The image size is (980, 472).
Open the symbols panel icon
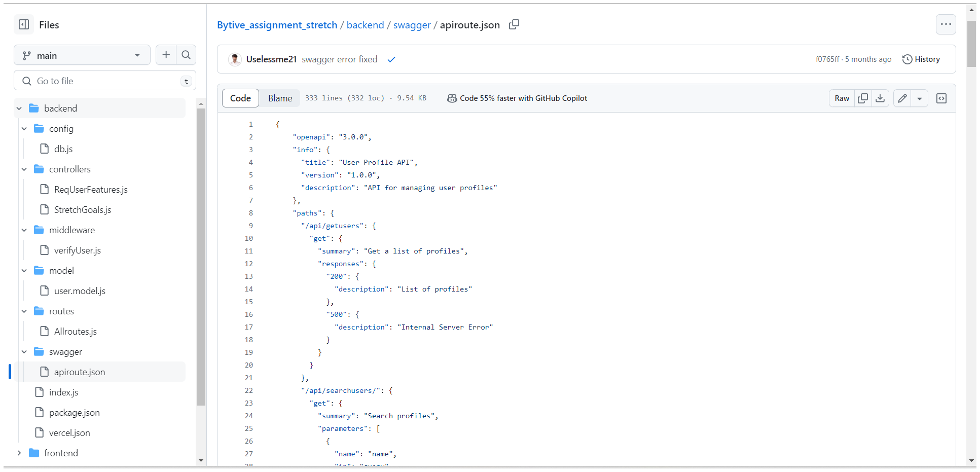pos(941,98)
